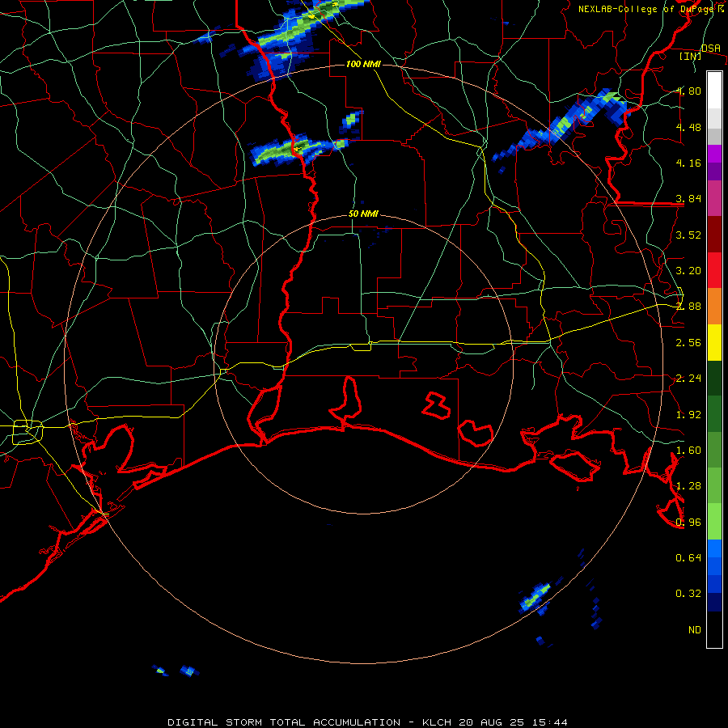The image size is (728, 728).
Task: Select the 1.28 legend value
Action: pyautogui.click(x=688, y=486)
